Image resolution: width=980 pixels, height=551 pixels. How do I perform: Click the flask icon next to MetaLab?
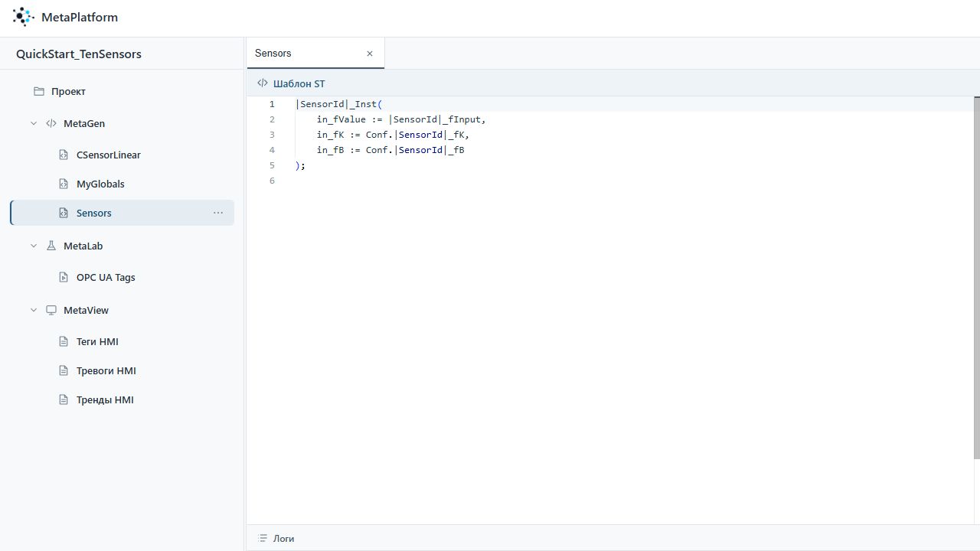point(51,246)
